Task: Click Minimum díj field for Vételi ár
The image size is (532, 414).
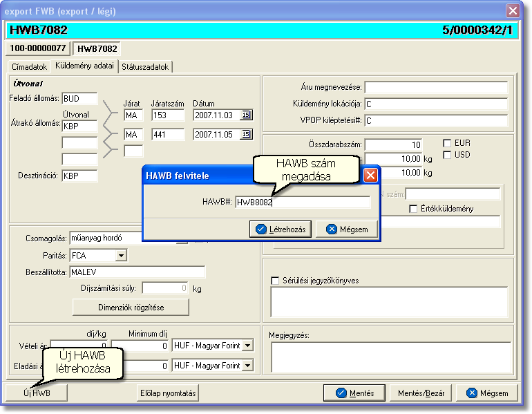Action: click(x=140, y=346)
